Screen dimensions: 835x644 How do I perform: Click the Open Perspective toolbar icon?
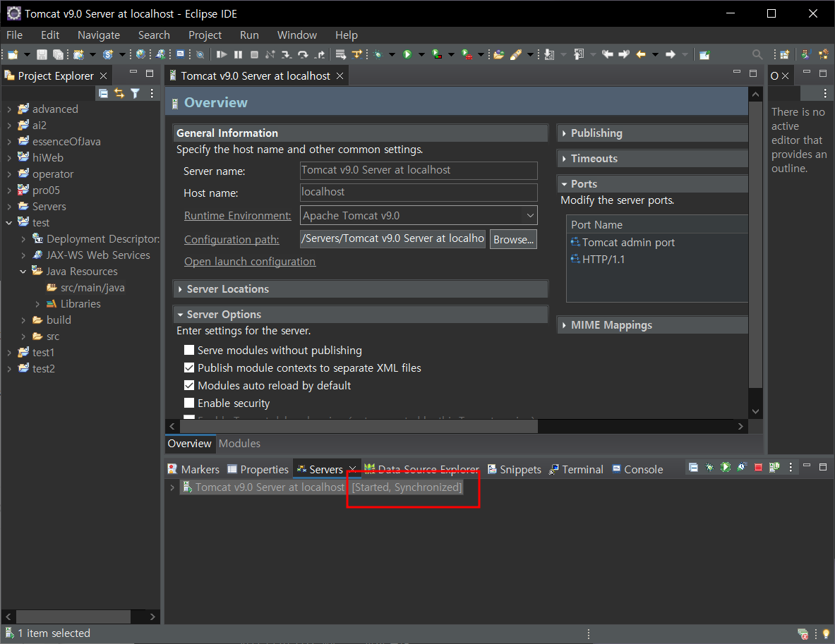click(784, 54)
